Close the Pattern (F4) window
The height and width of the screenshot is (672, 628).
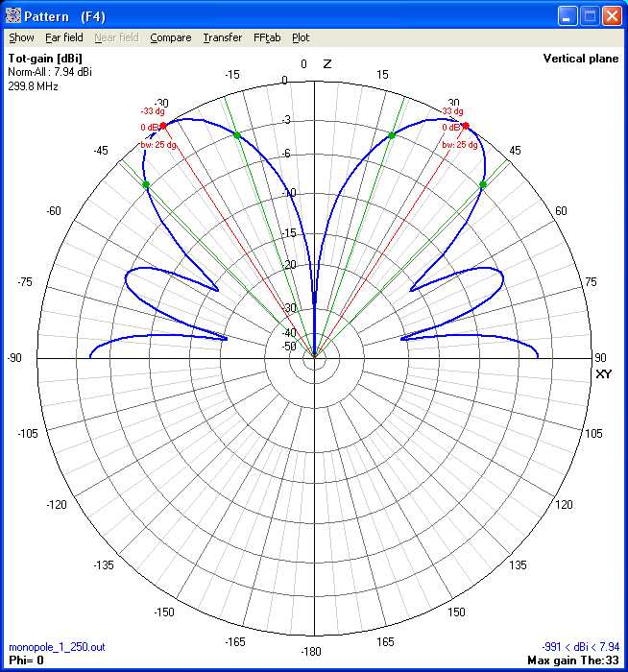pyautogui.click(x=612, y=15)
